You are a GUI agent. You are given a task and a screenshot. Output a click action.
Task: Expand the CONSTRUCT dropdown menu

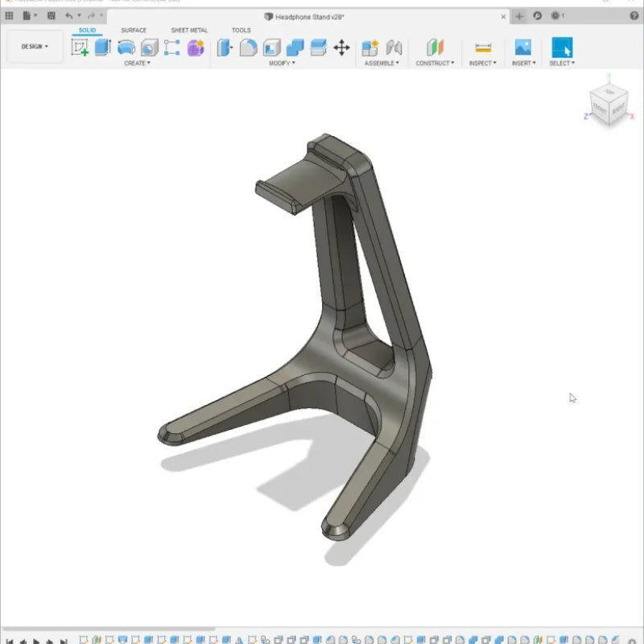click(435, 64)
